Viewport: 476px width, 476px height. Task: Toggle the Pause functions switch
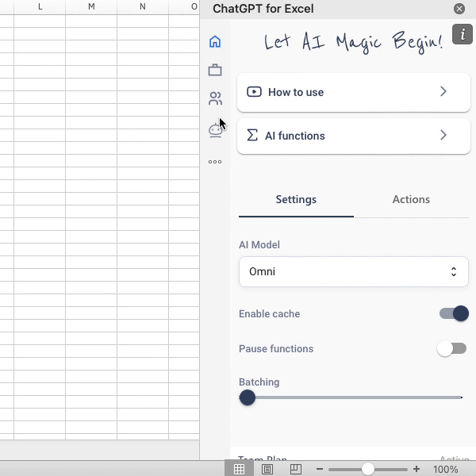(x=452, y=348)
